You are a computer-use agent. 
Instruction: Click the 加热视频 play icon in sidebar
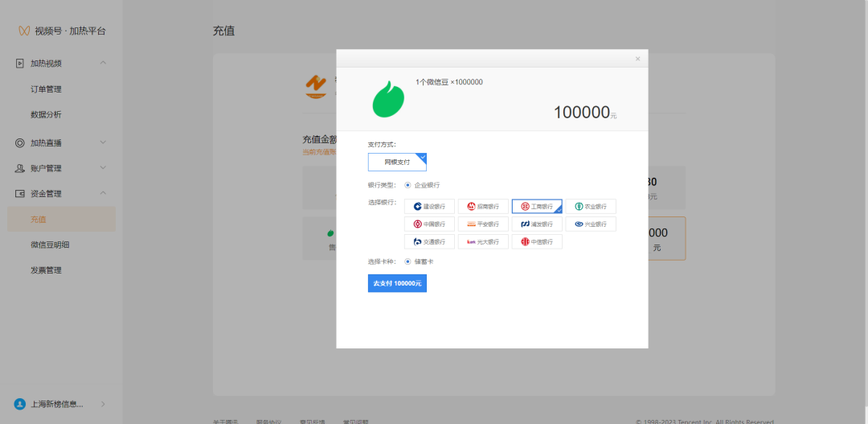click(x=20, y=64)
